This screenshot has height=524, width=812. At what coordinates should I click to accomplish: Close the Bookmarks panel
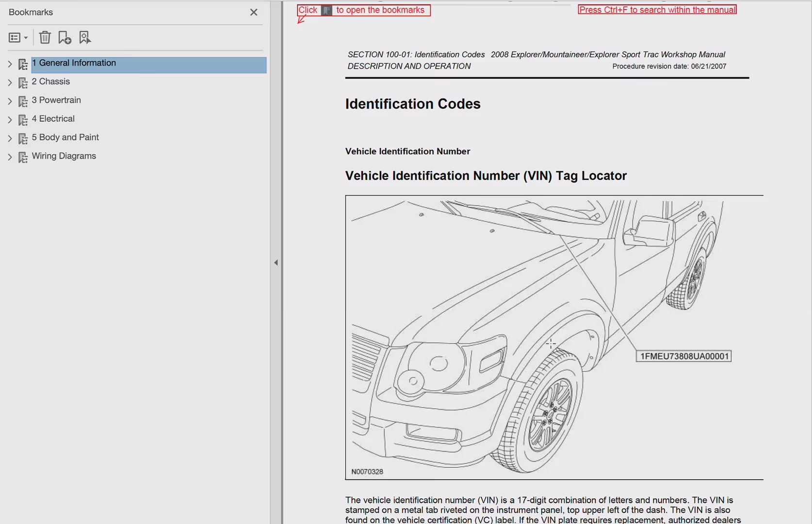click(254, 12)
